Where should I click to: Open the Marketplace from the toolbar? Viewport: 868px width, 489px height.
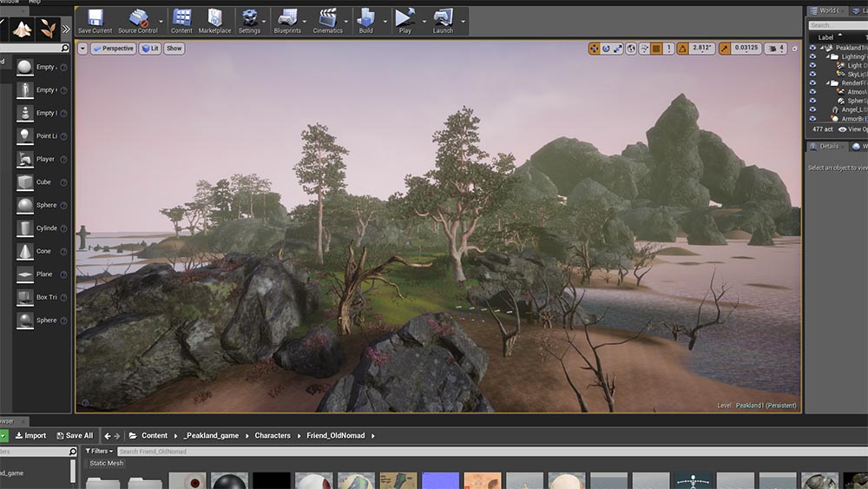214,21
